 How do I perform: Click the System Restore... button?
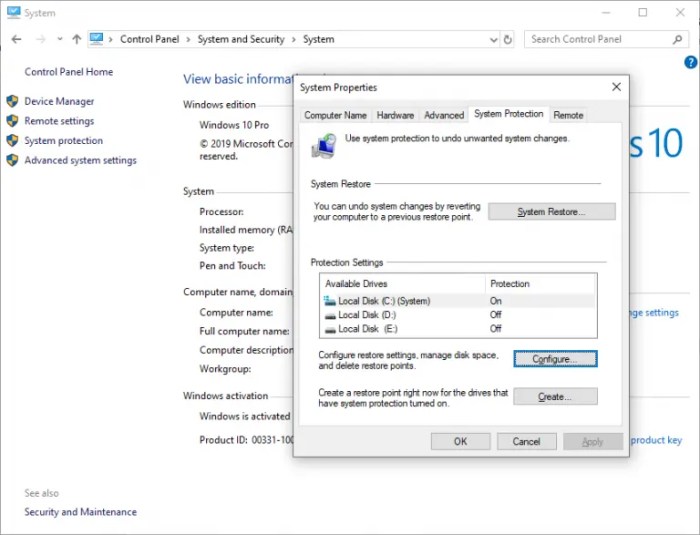click(551, 212)
